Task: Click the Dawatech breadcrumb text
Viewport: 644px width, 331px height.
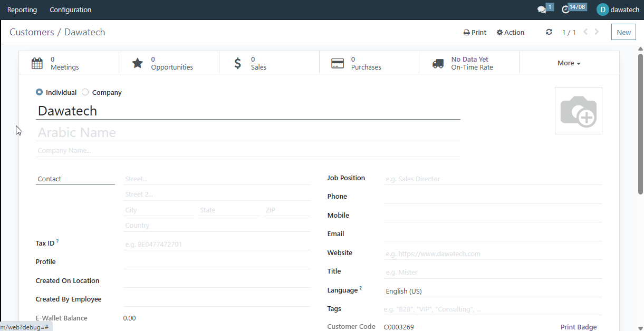Action: 84,32
